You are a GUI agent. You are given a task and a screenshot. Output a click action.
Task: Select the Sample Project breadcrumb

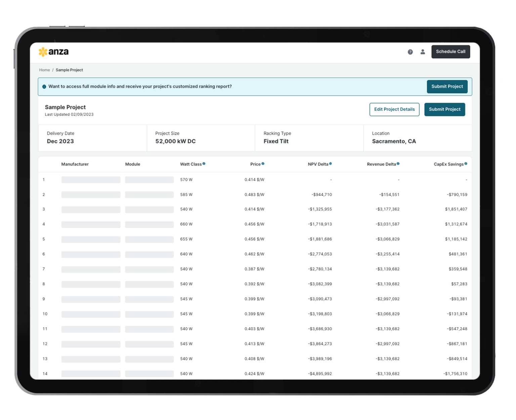69,70
